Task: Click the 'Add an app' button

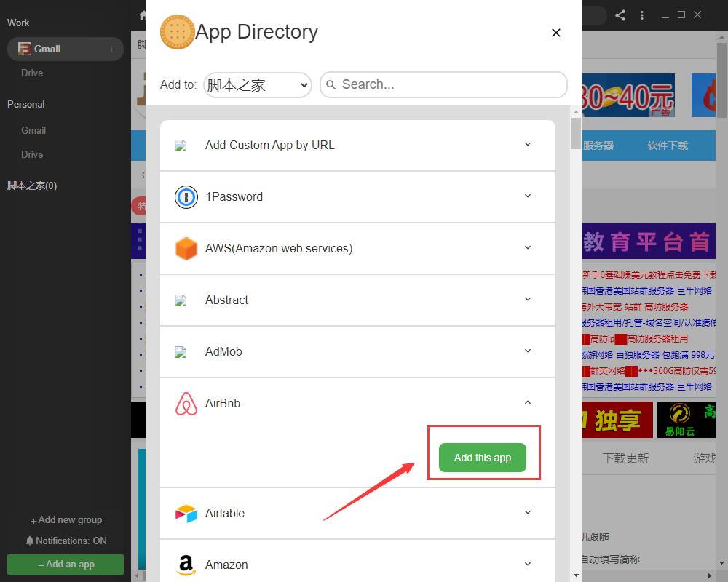Action: 66,564
